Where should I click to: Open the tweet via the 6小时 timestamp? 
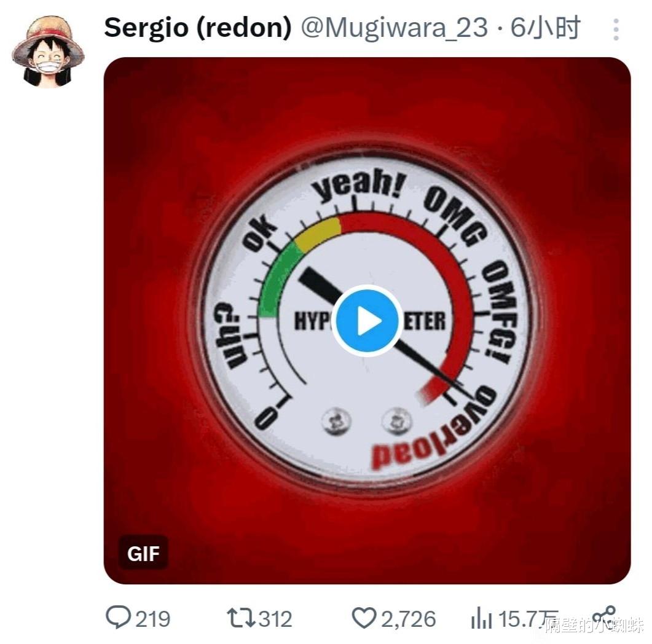[x=544, y=28]
